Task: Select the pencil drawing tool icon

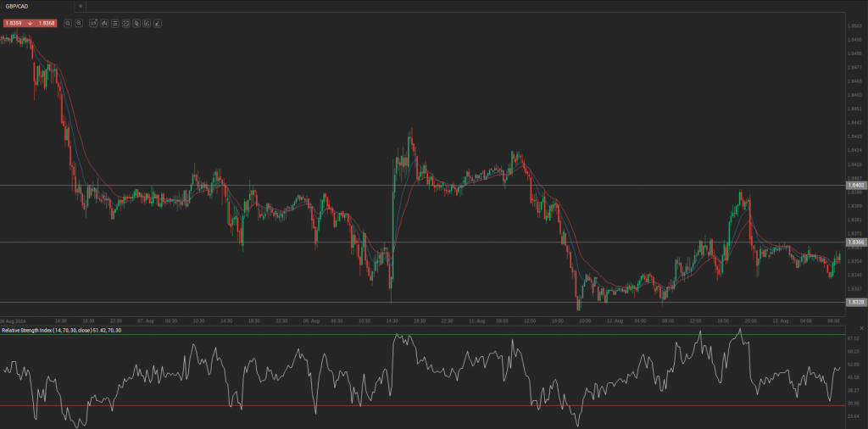Action: point(158,23)
